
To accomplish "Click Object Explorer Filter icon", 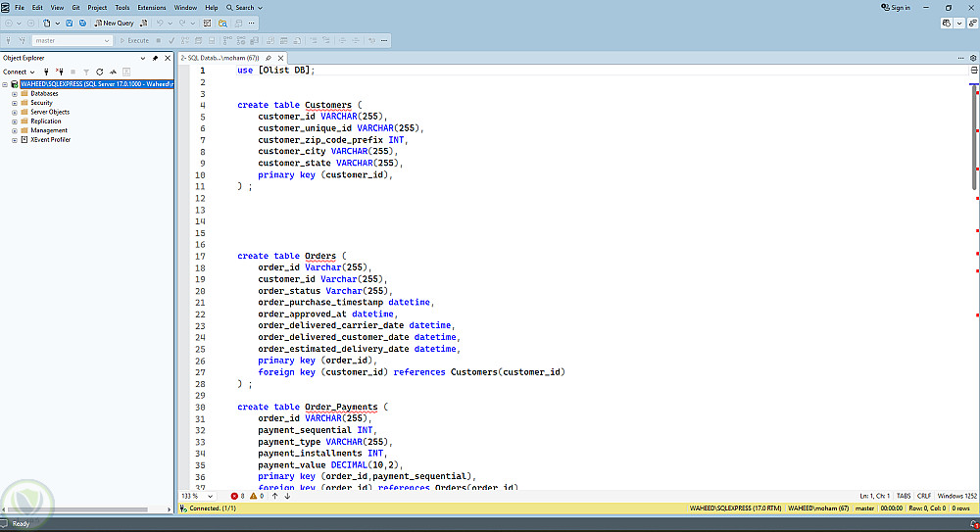I will 86,72.
